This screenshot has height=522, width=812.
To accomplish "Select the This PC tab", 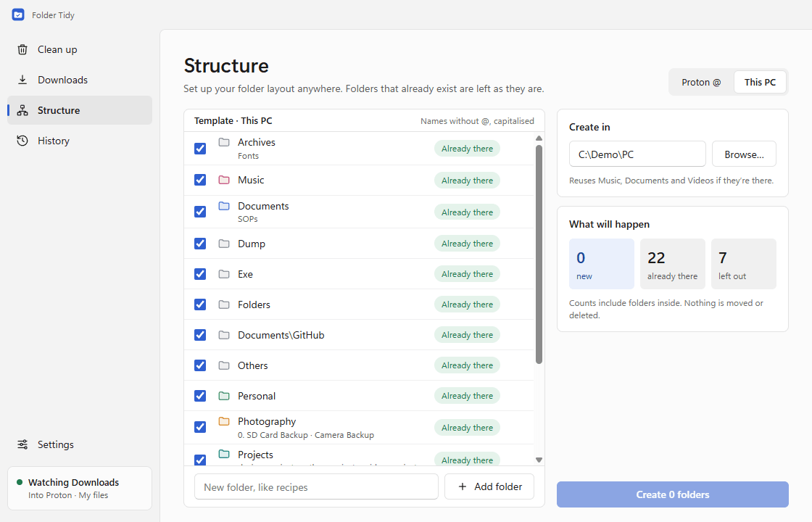I will [x=760, y=83].
